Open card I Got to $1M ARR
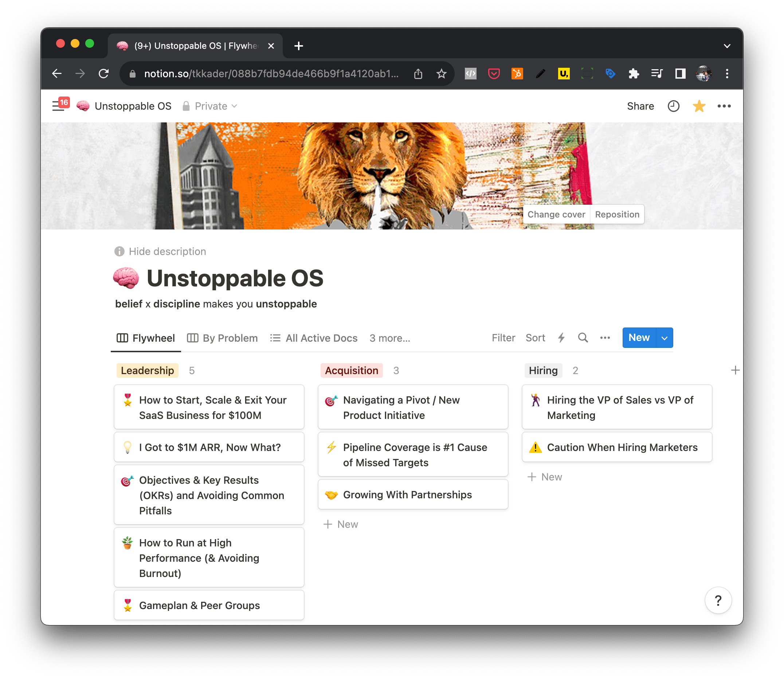 click(209, 447)
